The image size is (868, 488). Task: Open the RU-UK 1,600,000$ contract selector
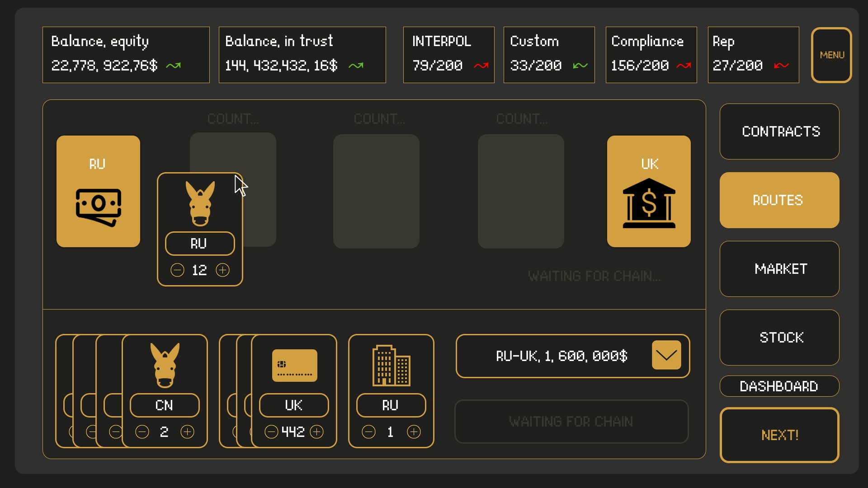[573, 356]
